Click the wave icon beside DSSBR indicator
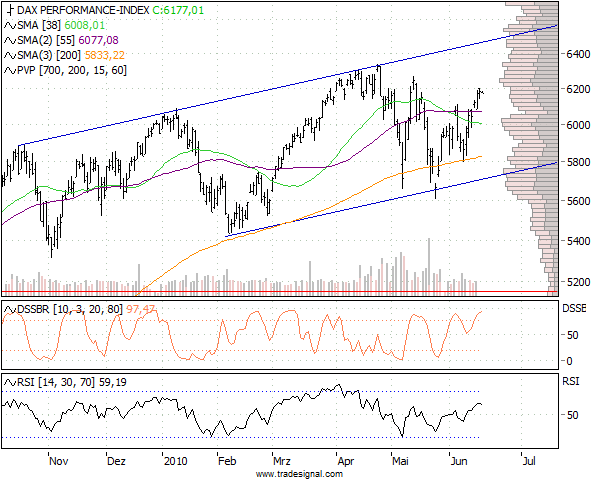This screenshot has height=480, width=600. click(10, 310)
